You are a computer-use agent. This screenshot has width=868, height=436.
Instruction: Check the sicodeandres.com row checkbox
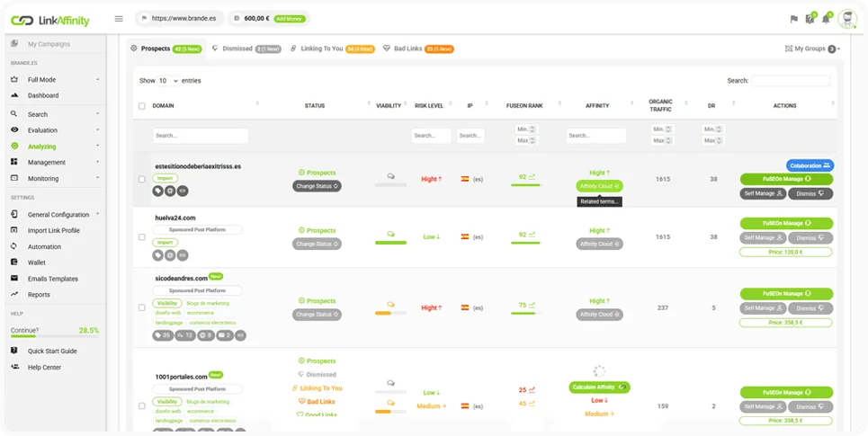tap(142, 307)
